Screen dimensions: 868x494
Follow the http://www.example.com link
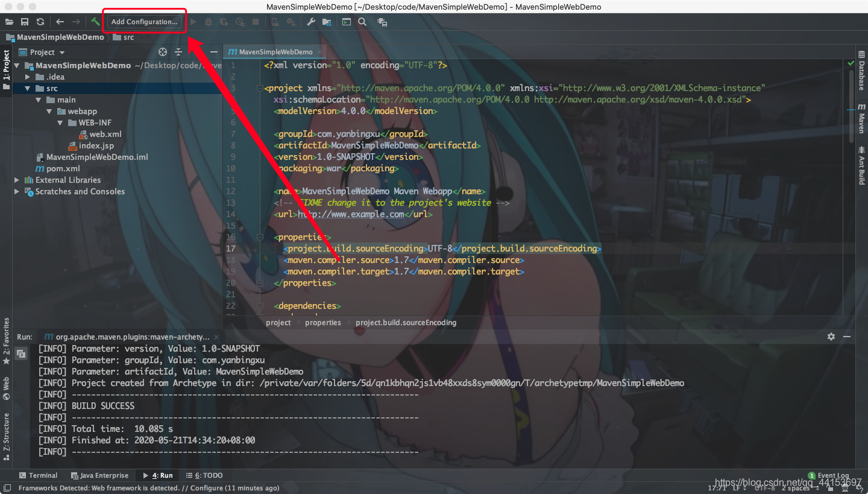pyautogui.click(x=351, y=214)
